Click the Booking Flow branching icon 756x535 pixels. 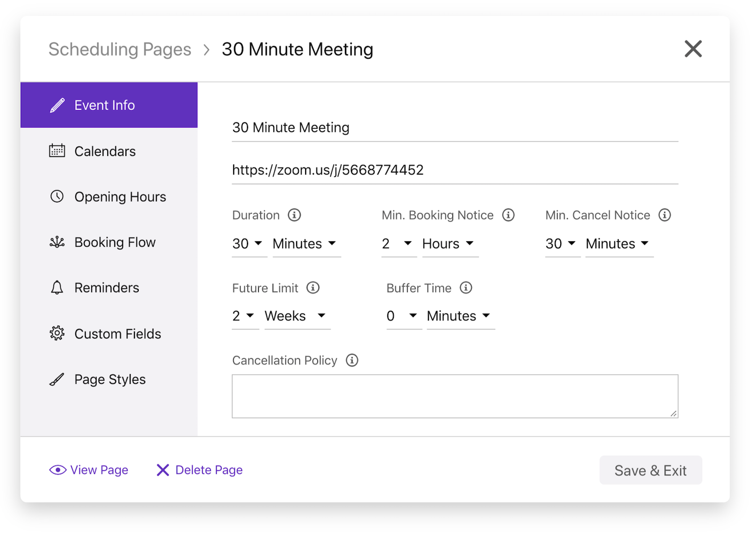[x=57, y=242]
